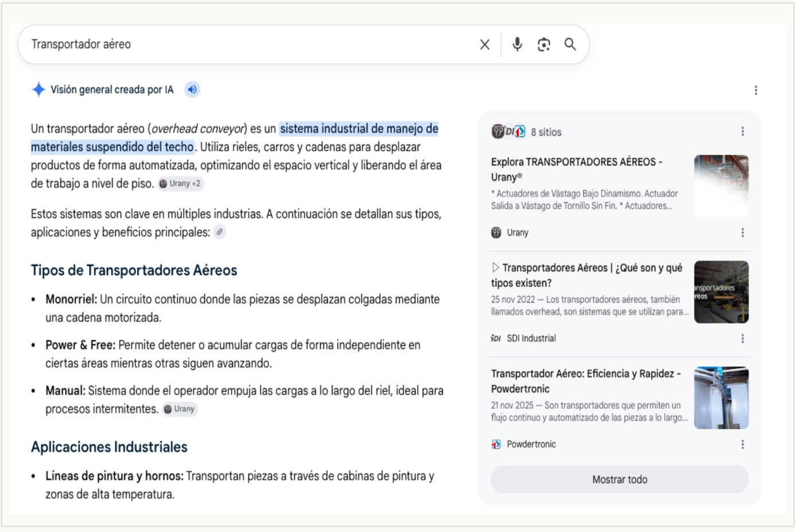This screenshot has width=795, height=532.
Task: Click the 'Mostrar todo' button
Action: pos(619,479)
